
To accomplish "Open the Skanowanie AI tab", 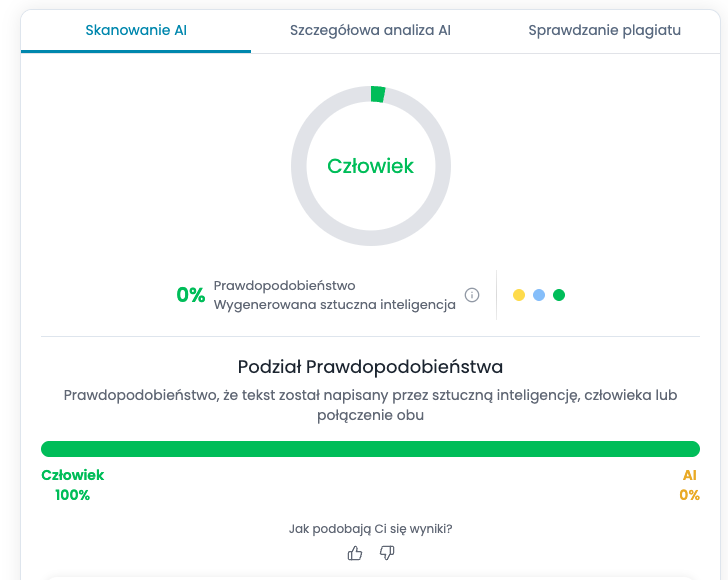I will click(136, 30).
